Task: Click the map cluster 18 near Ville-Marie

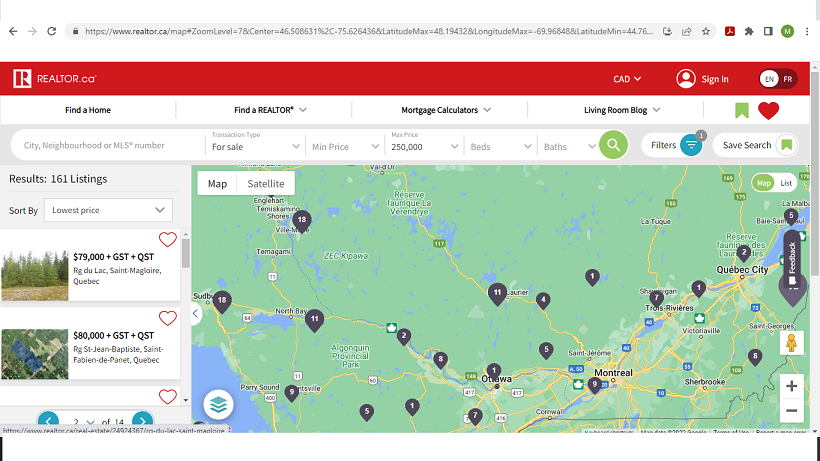Action: (x=302, y=221)
